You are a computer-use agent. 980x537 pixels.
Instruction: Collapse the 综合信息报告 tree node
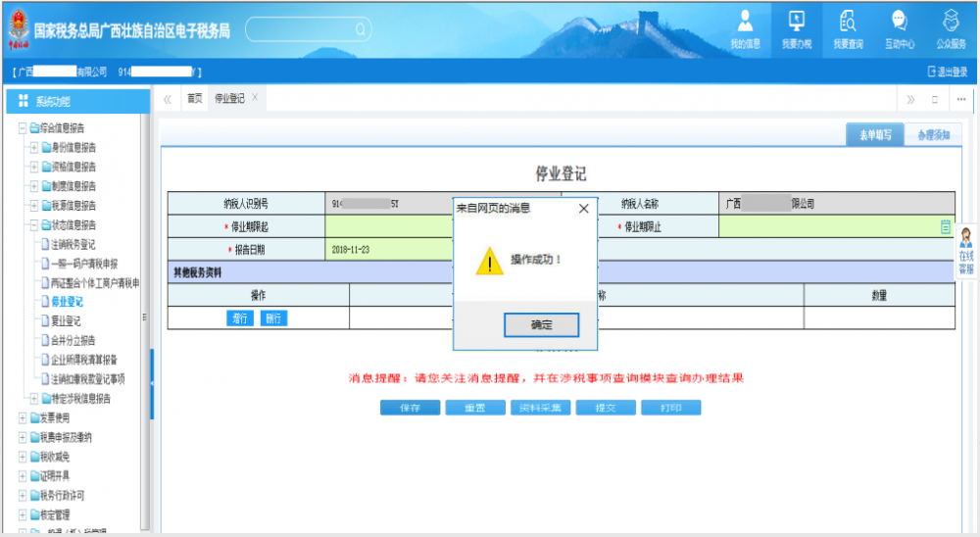click(22, 127)
